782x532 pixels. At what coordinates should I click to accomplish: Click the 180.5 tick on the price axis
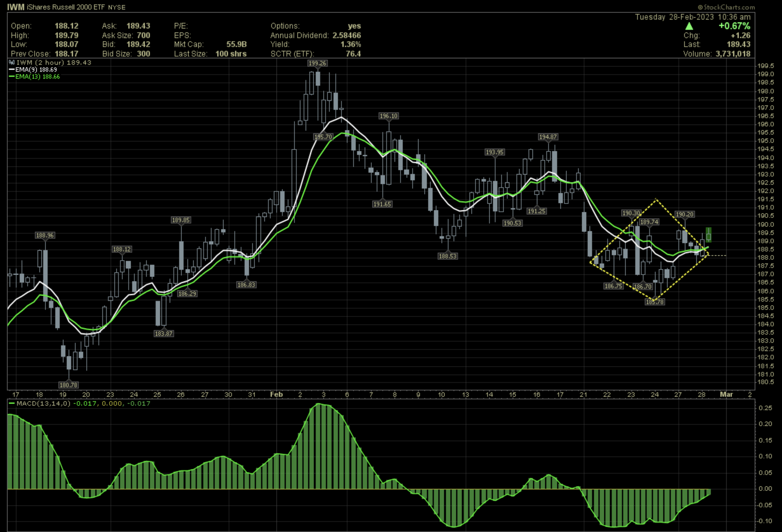(x=765, y=382)
